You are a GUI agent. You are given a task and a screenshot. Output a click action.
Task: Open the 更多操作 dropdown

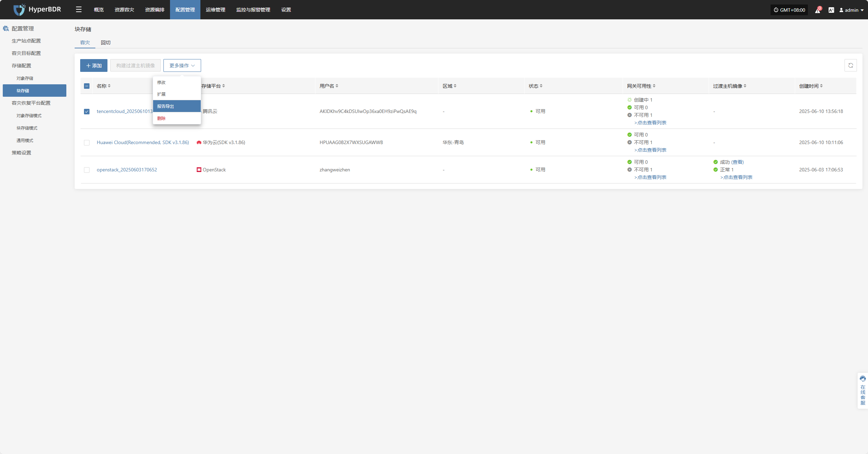pos(182,65)
